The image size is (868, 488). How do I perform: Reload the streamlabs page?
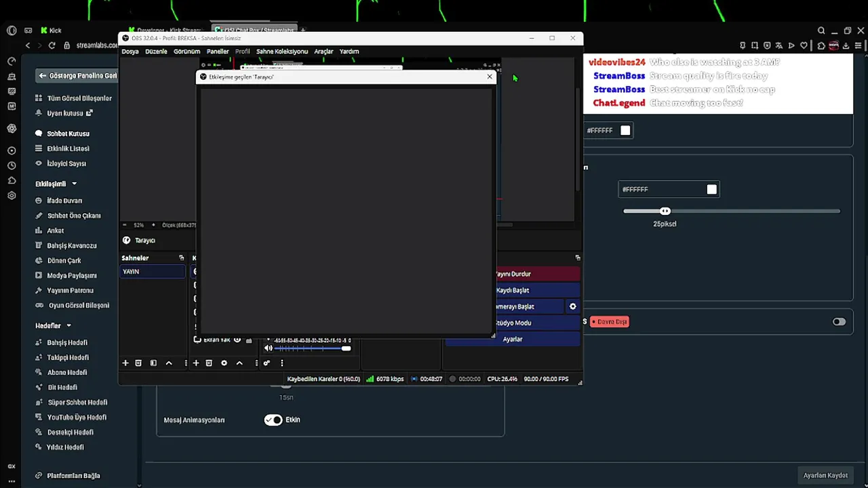tap(52, 45)
